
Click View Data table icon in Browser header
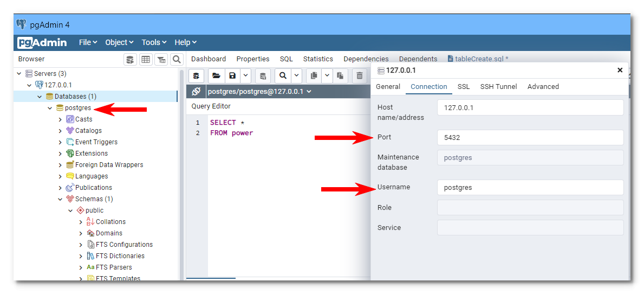(x=145, y=60)
